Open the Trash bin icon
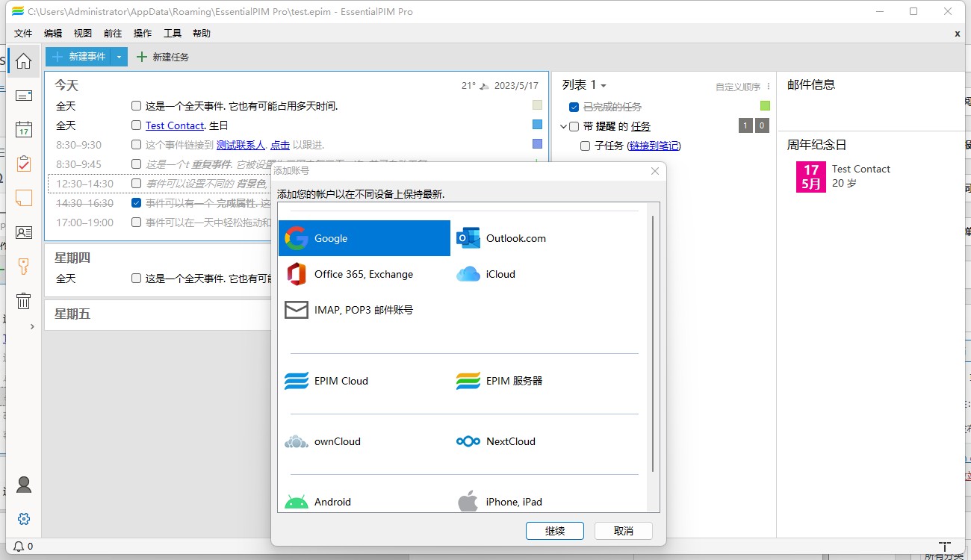The width and height of the screenshot is (971, 560). click(x=24, y=301)
